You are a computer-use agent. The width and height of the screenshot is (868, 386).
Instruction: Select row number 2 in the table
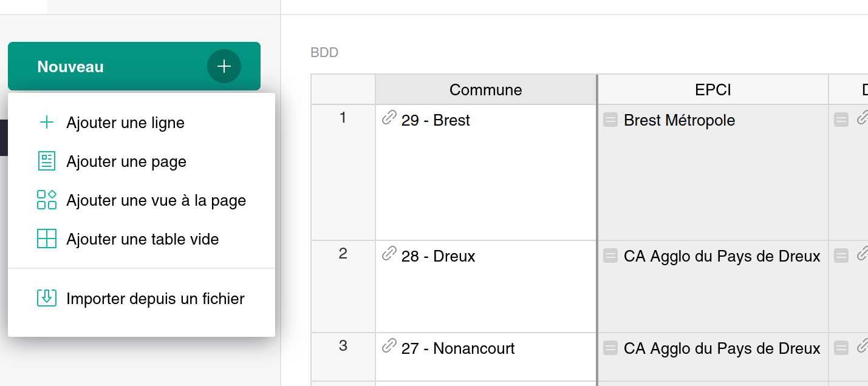click(x=343, y=254)
